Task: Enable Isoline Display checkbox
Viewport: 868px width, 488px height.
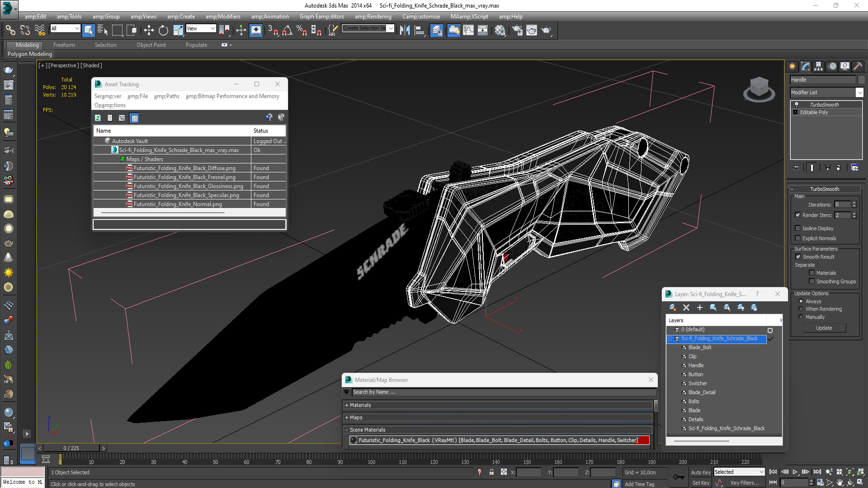Action: (797, 228)
